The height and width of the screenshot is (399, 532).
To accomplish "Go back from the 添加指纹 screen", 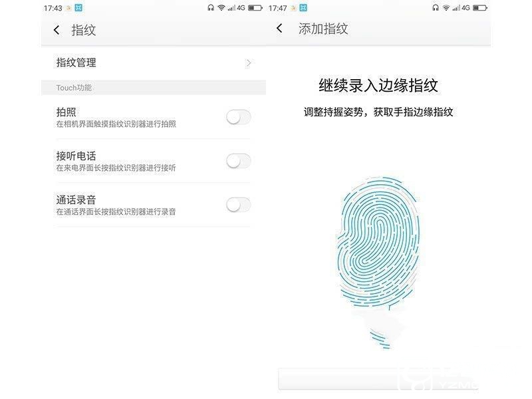I will coord(279,28).
